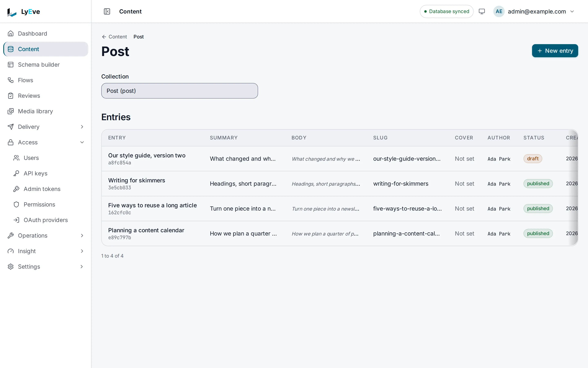Collapse the sidebar with the panel toggle icon

tap(107, 11)
